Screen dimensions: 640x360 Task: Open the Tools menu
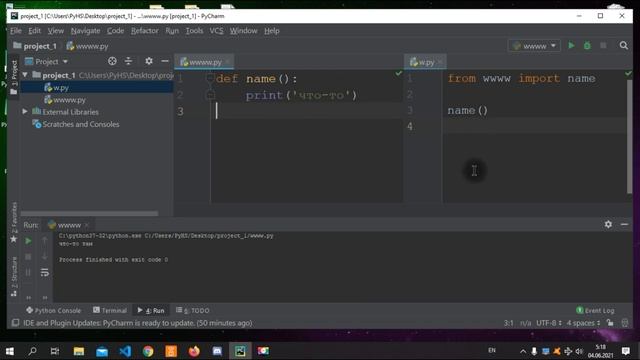pyautogui.click(x=194, y=31)
